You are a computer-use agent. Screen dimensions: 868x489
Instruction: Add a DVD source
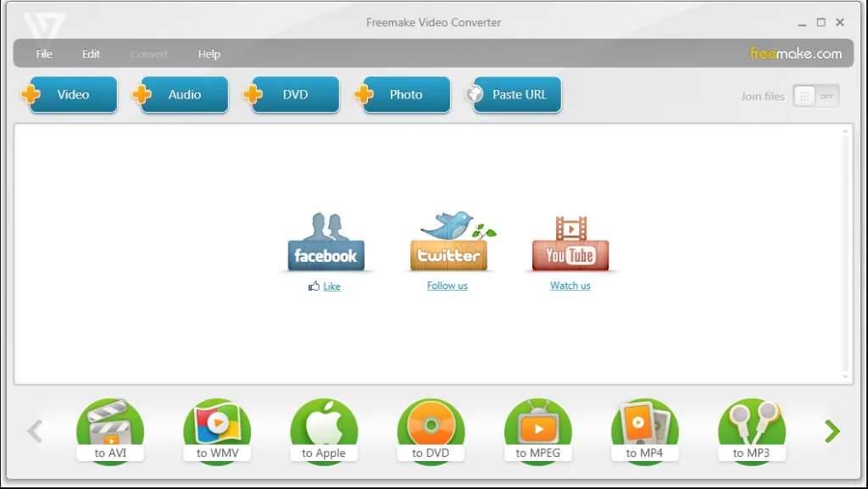pos(292,95)
